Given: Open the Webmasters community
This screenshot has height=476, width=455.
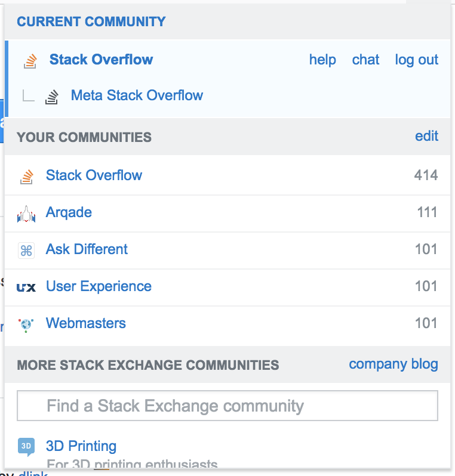Looking at the screenshot, I should [86, 323].
